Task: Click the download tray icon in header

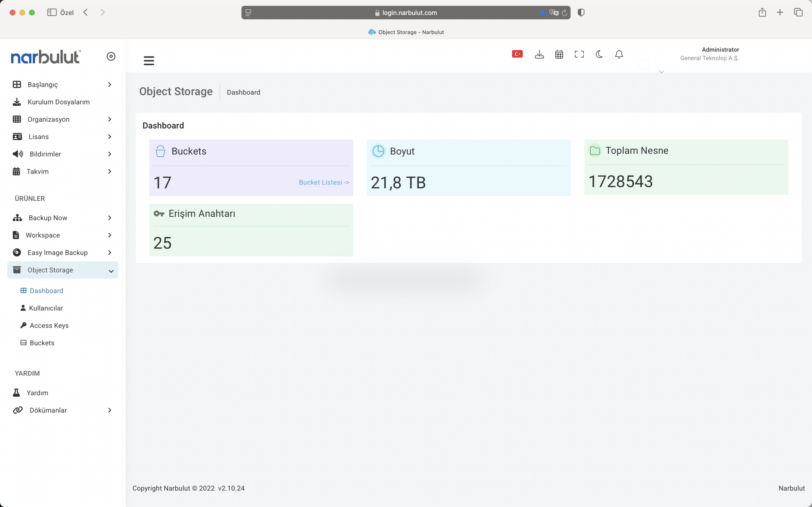Action: 539,54
